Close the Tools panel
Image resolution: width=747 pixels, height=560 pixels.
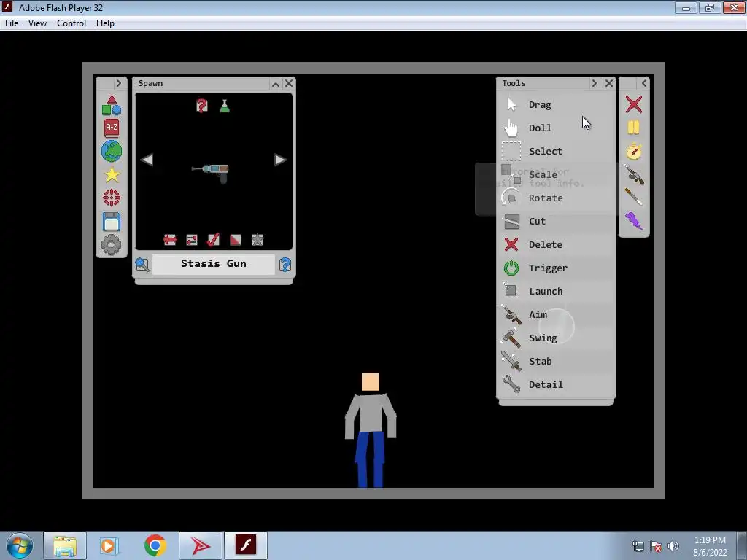point(609,83)
